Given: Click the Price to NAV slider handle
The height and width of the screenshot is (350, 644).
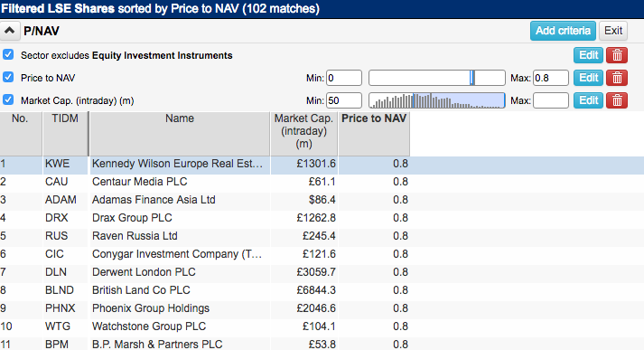Looking at the screenshot, I should (471, 78).
